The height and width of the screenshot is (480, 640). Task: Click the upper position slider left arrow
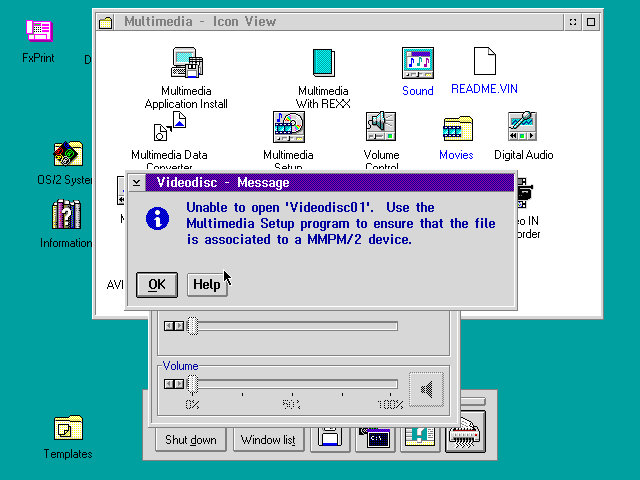pyautogui.click(x=169, y=326)
